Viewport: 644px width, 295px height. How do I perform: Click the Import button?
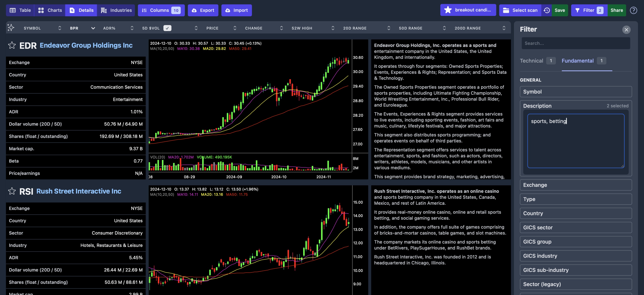click(237, 10)
